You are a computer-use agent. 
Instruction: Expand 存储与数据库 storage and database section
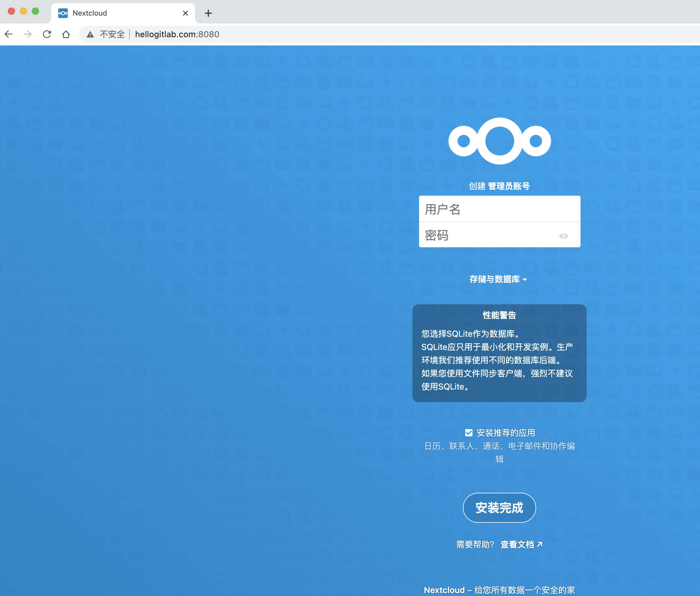tap(498, 279)
